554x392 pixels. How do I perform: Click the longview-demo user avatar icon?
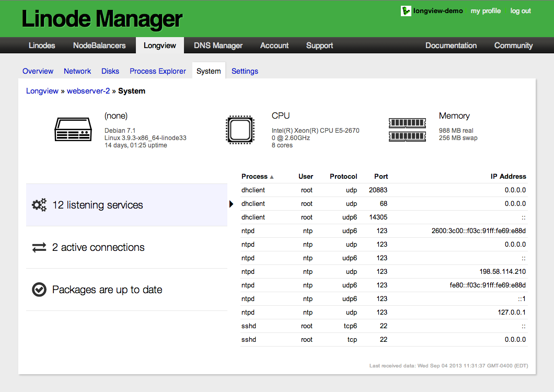(406, 11)
